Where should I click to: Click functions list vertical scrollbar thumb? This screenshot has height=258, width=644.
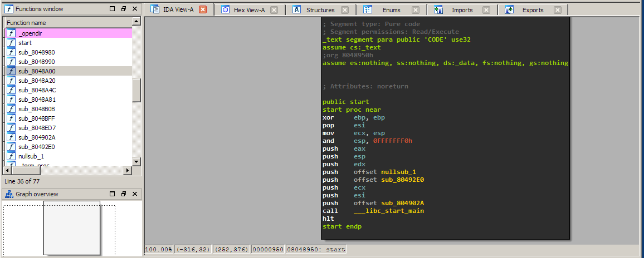pos(136,90)
